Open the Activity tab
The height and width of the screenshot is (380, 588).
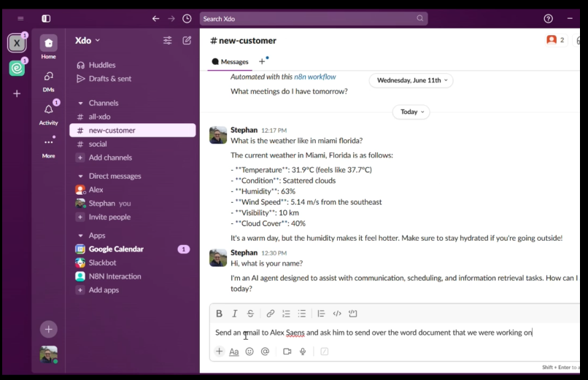pos(48,114)
